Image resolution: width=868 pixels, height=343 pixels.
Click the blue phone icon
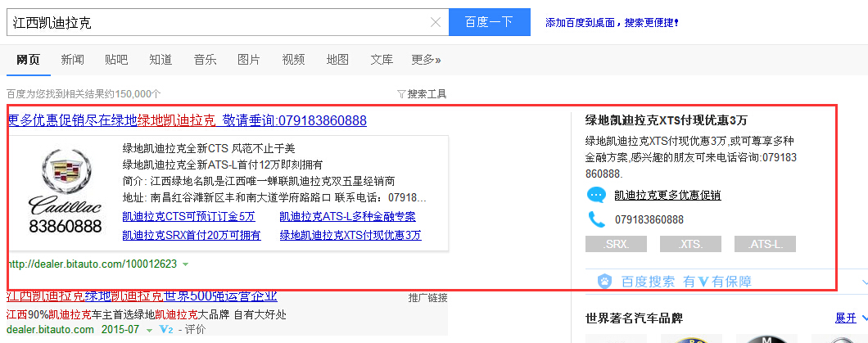tap(596, 219)
